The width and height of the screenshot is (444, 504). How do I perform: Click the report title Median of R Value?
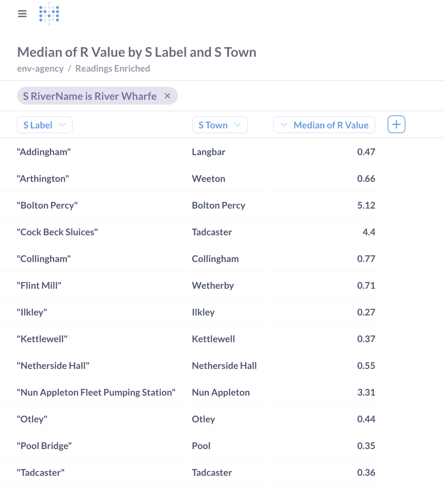click(136, 52)
